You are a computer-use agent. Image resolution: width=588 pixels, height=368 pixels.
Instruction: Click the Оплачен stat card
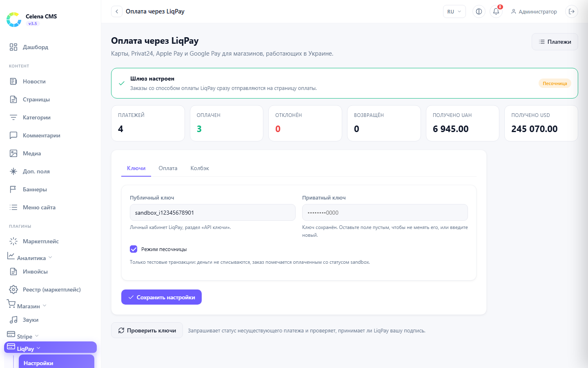tap(227, 123)
